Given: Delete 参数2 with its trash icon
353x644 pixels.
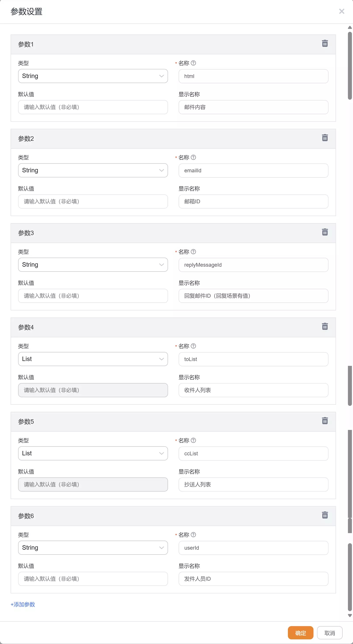Looking at the screenshot, I should (325, 138).
